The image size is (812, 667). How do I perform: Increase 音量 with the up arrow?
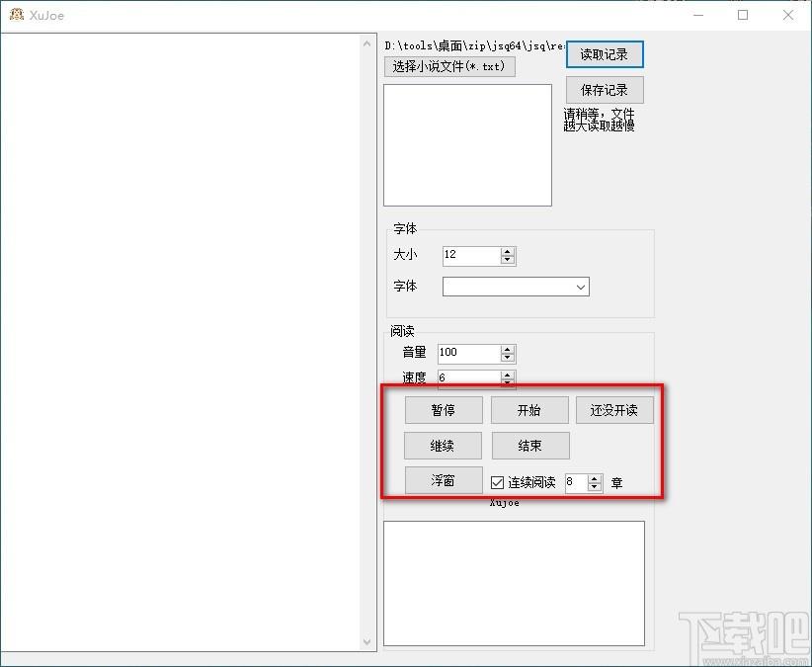click(x=508, y=350)
